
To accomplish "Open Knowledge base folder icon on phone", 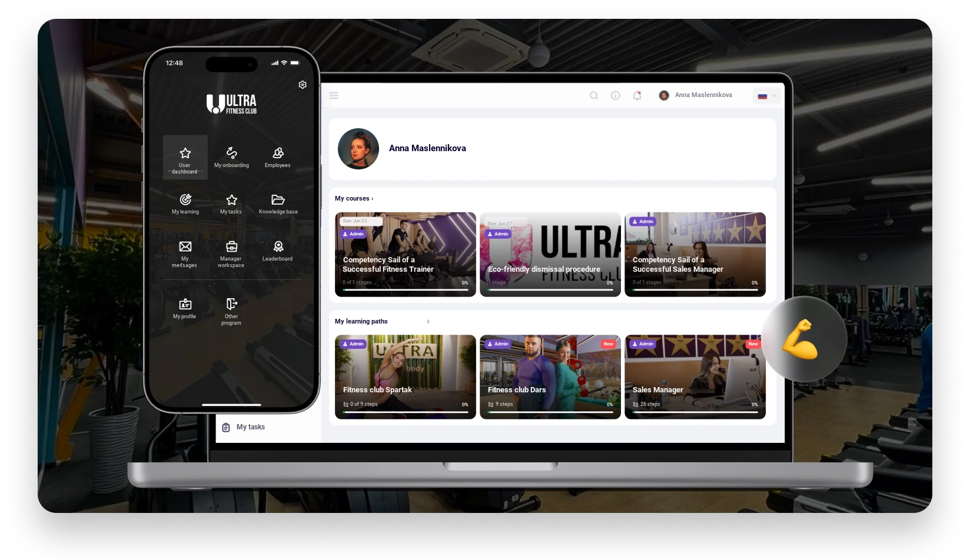I will point(278,200).
